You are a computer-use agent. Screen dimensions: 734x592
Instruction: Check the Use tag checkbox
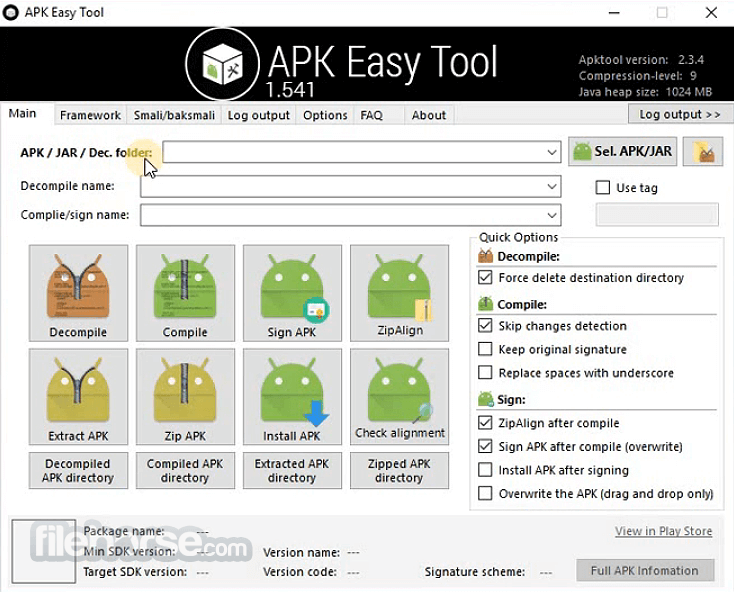(603, 188)
